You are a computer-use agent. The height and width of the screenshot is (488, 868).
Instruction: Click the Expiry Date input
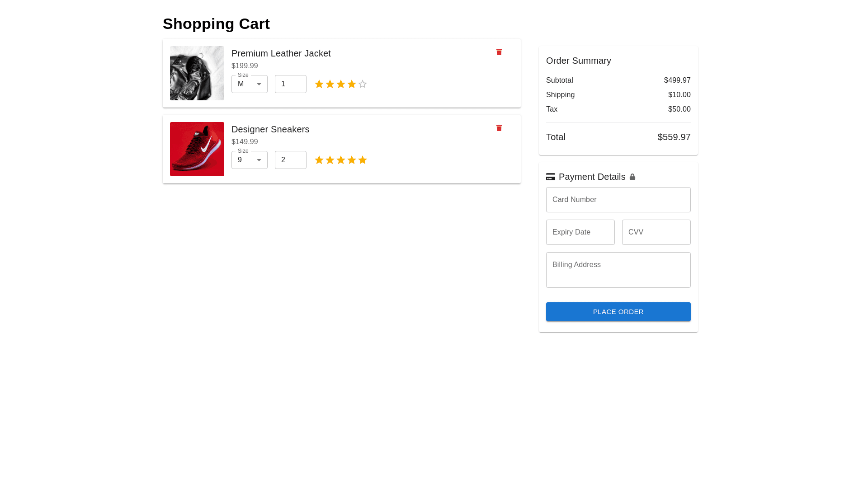pos(580,232)
